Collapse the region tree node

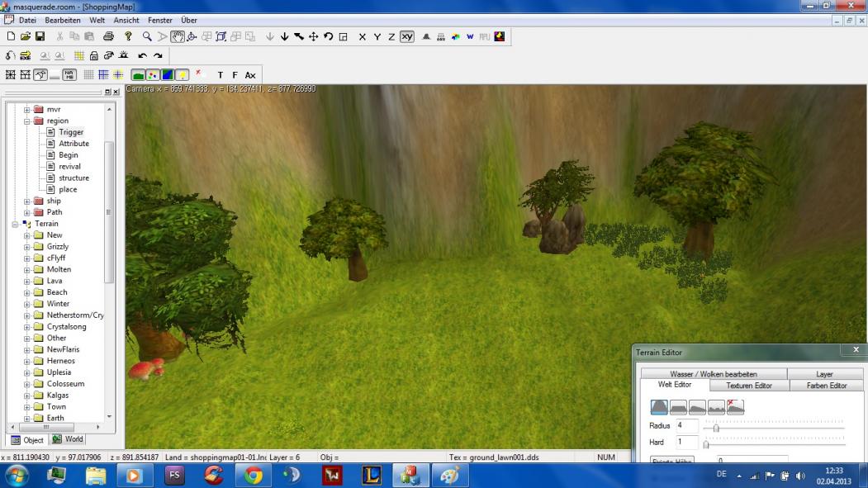(x=27, y=121)
